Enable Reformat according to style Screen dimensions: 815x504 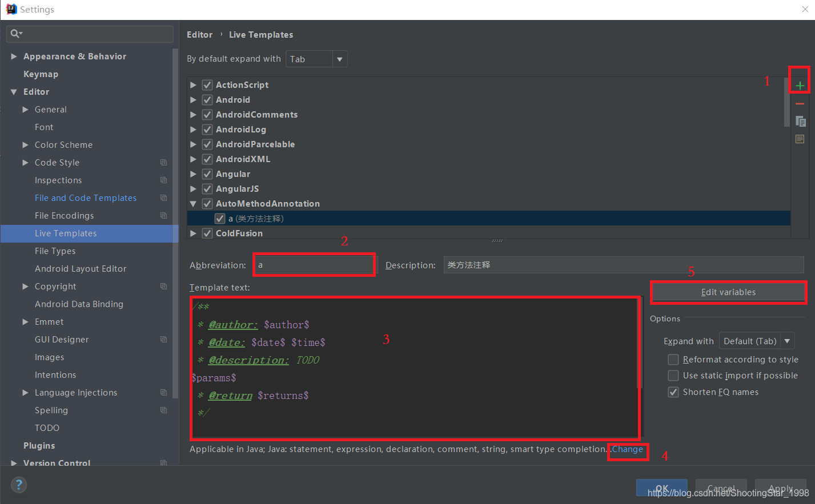tap(673, 360)
